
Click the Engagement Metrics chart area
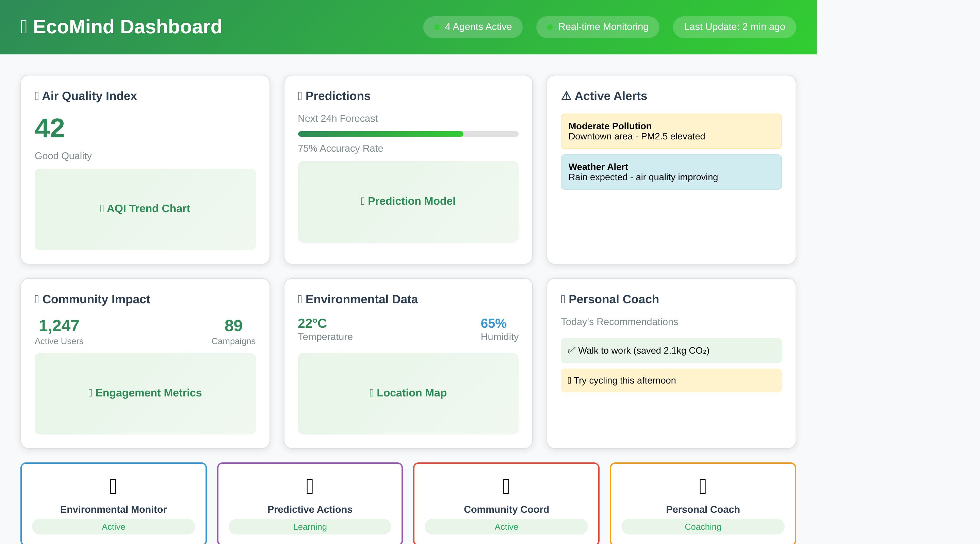pos(145,393)
